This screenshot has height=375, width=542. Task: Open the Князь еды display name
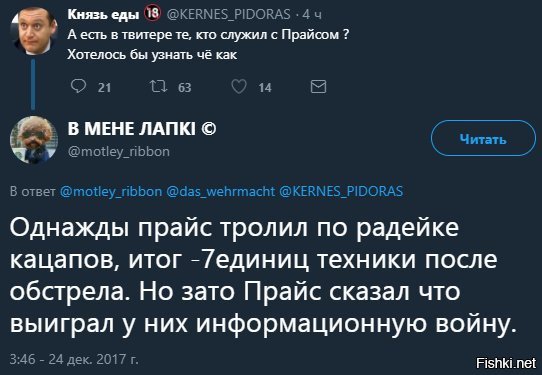[x=103, y=15]
